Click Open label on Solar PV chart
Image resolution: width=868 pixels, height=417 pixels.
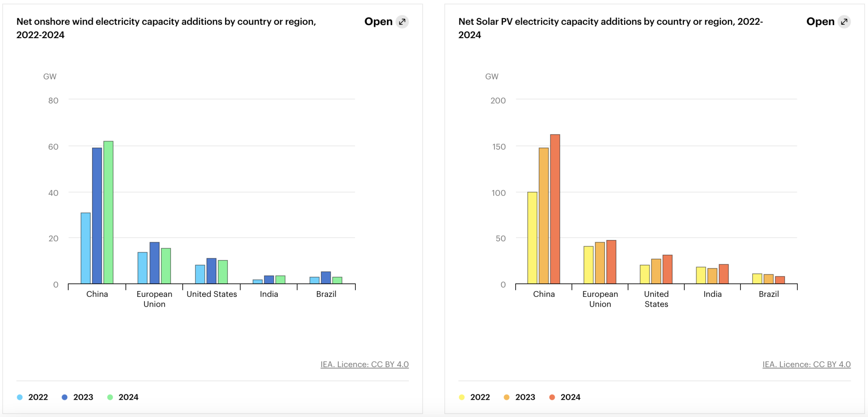pos(820,22)
